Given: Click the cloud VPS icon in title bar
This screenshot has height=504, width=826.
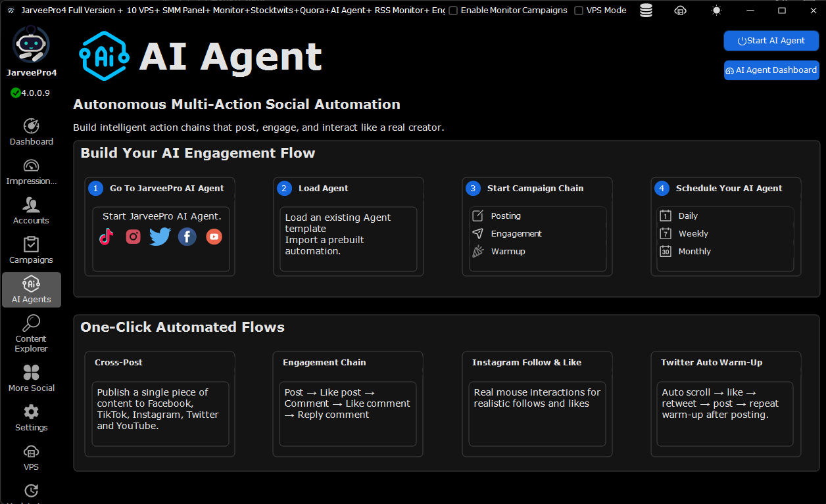Looking at the screenshot, I should (681, 11).
